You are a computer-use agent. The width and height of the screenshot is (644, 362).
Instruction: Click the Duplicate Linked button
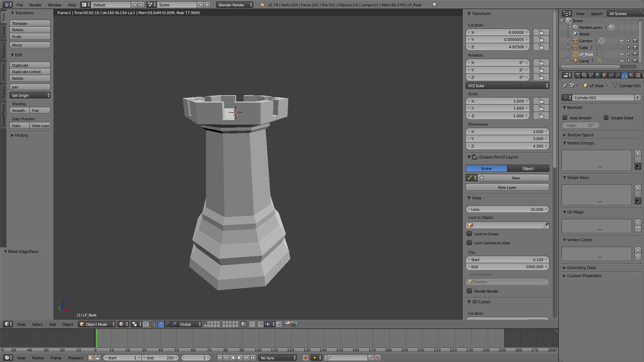pyautogui.click(x=29, y=72)
